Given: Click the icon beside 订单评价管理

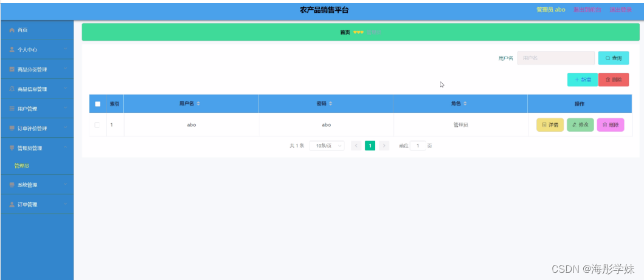Looking at the screenshot, I should coord(12,128).
